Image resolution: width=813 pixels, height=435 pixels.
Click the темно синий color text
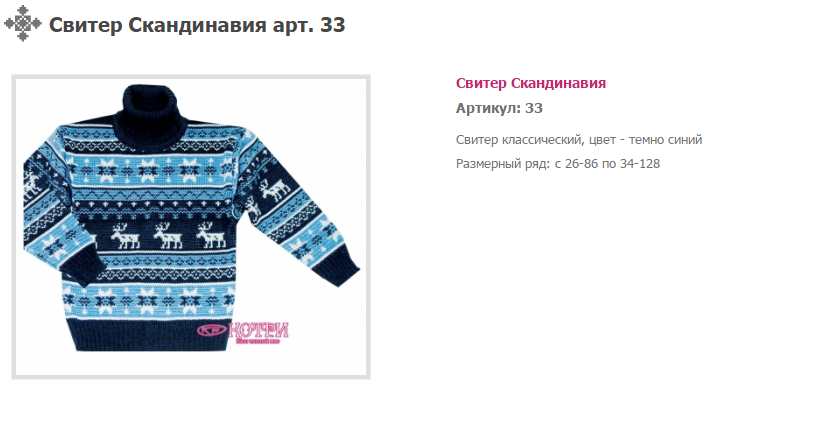coord(665,139)
